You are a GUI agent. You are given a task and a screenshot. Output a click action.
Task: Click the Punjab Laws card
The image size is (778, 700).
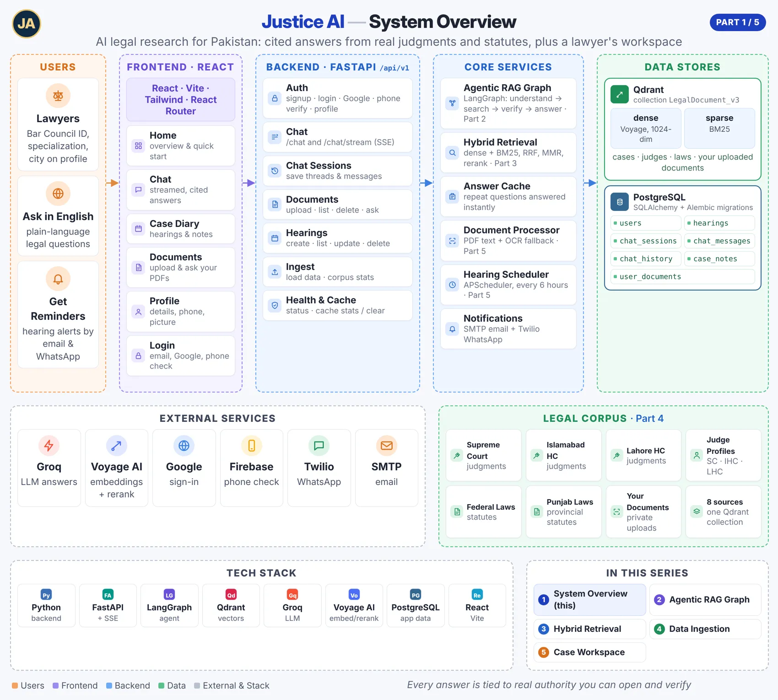pyautogui.click(x=564, y=512)
